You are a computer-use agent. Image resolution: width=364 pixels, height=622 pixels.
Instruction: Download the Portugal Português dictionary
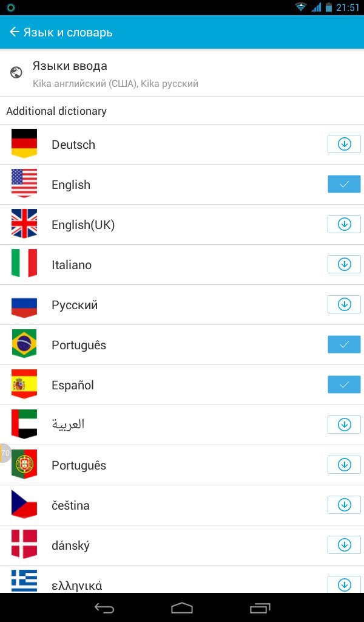coord(344,465)
